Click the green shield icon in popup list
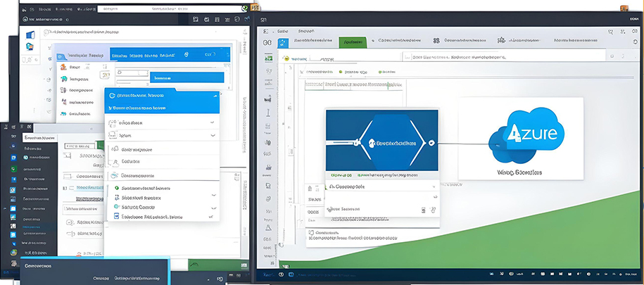This screenshot has height=285, width=644. coord(115,188)
